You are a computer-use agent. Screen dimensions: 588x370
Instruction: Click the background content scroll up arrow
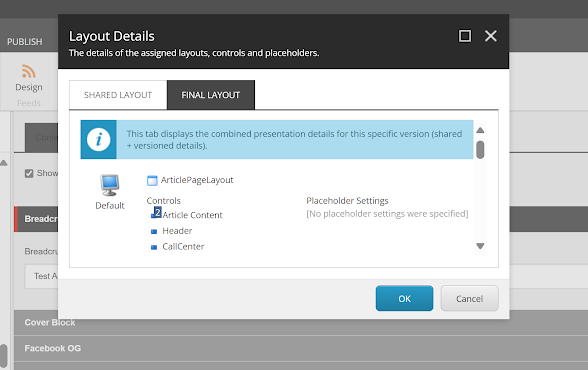pos(4,163)
